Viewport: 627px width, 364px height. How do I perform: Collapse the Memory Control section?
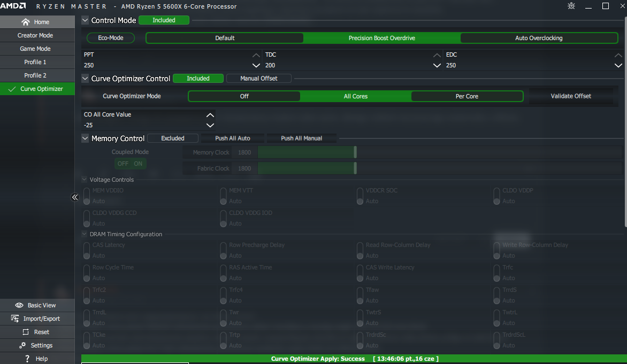pos(85,138)
